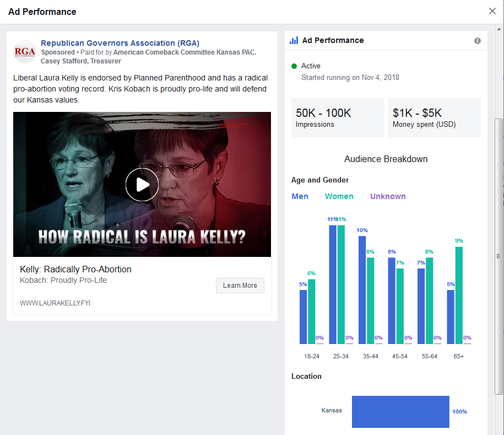Click the vertical scrollbar thumb
The image size is (504, 435).
pos(499,256)
